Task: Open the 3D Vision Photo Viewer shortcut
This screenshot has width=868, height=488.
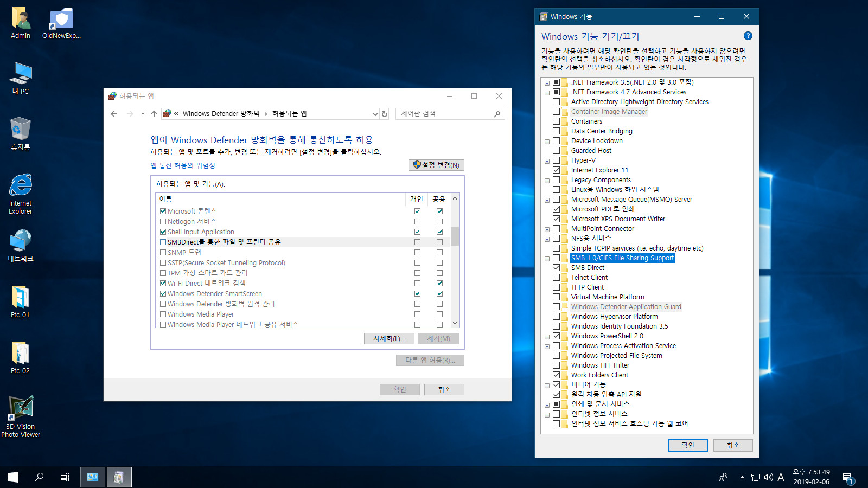Action: click(x=21, y=416)
